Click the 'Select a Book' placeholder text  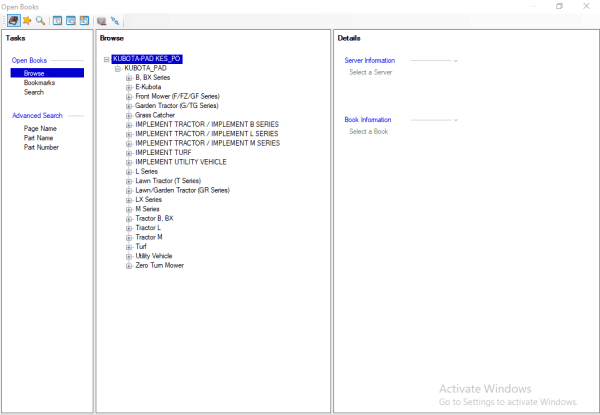pyautogui.click(x=368, y=132)
